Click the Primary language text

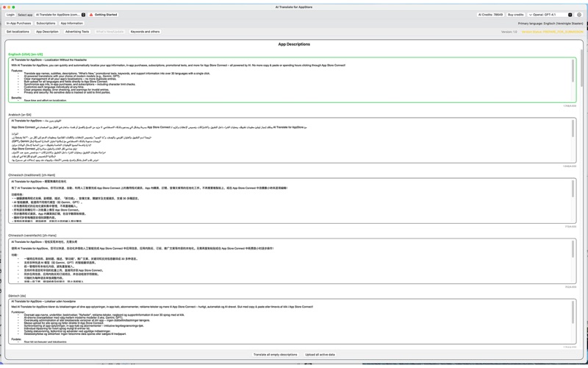(551, 24)
